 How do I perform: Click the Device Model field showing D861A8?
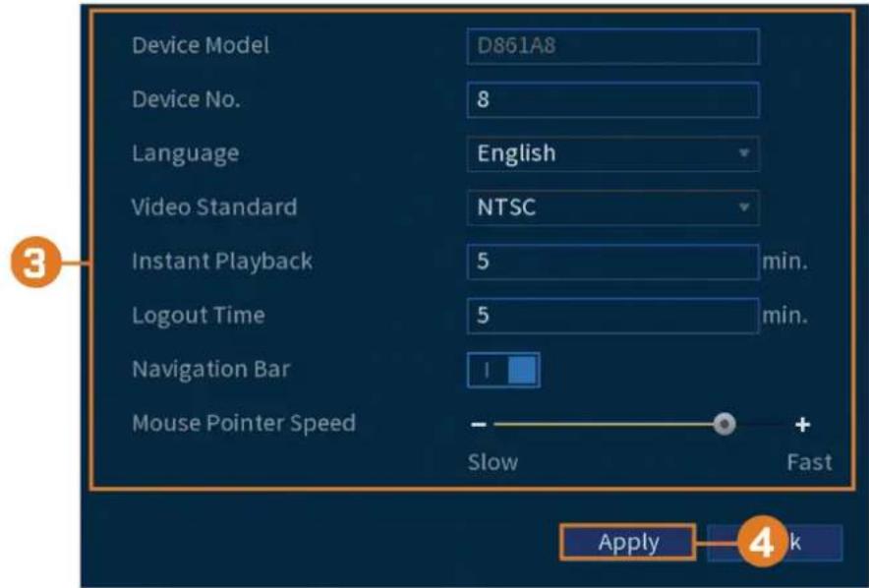613,46
